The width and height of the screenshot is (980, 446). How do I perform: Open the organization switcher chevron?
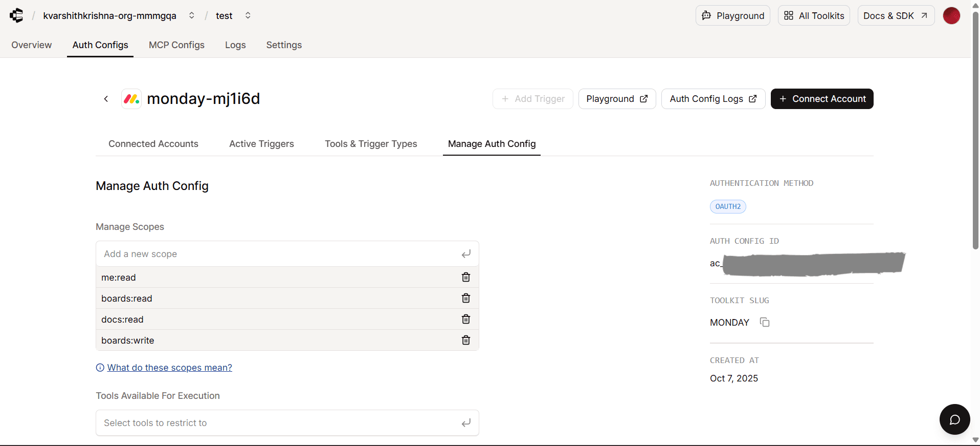coord(191,15)
